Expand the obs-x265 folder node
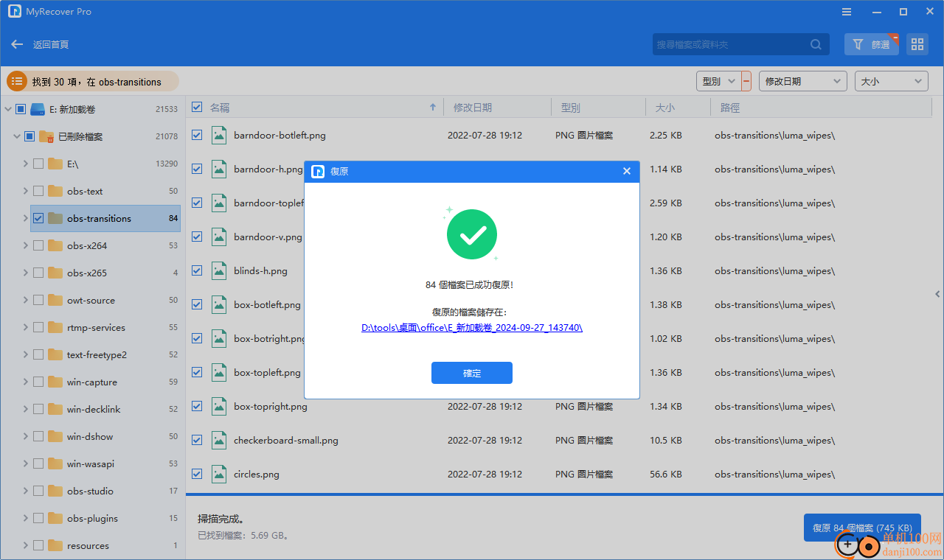 (25, 273)
